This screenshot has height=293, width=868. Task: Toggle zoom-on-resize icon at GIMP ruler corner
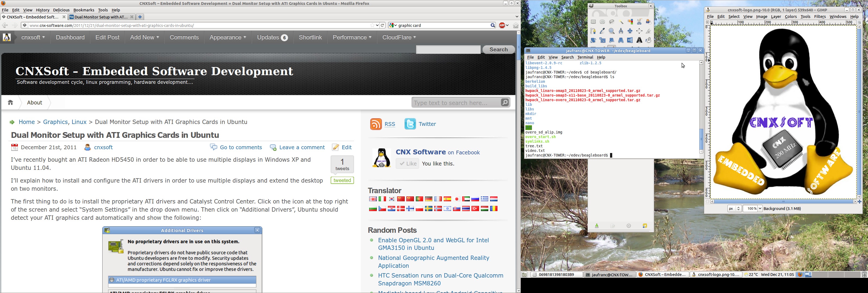[x=860, y=22]
